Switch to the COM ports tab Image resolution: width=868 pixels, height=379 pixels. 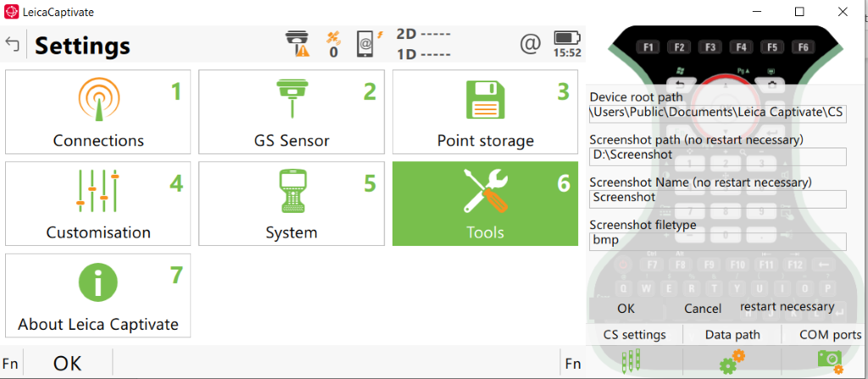831,335
